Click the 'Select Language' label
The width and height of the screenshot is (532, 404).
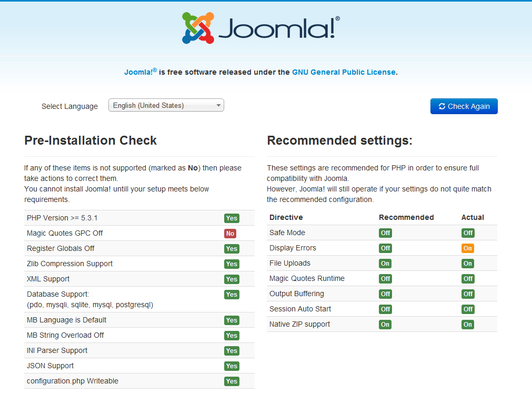click(x=69, y=106)
